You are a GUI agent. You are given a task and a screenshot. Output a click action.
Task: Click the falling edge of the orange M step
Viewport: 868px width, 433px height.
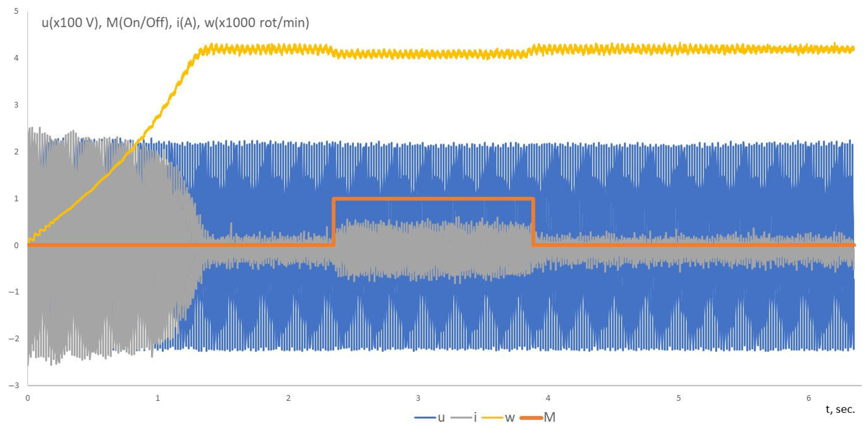[x=533, y=222]
